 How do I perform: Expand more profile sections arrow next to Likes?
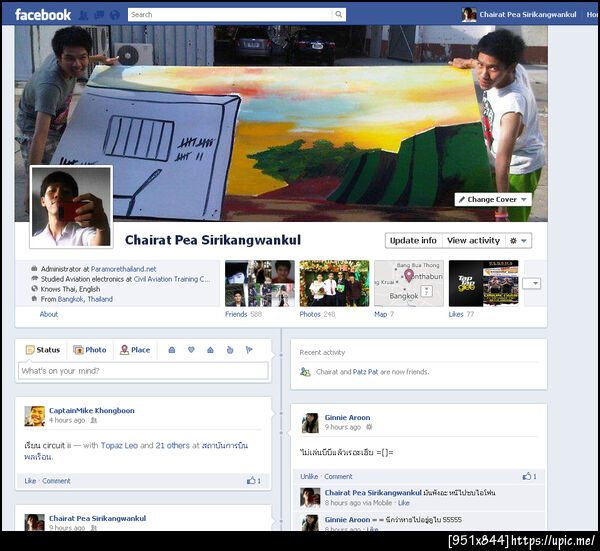pyautogui.click(x=532, y=284)
